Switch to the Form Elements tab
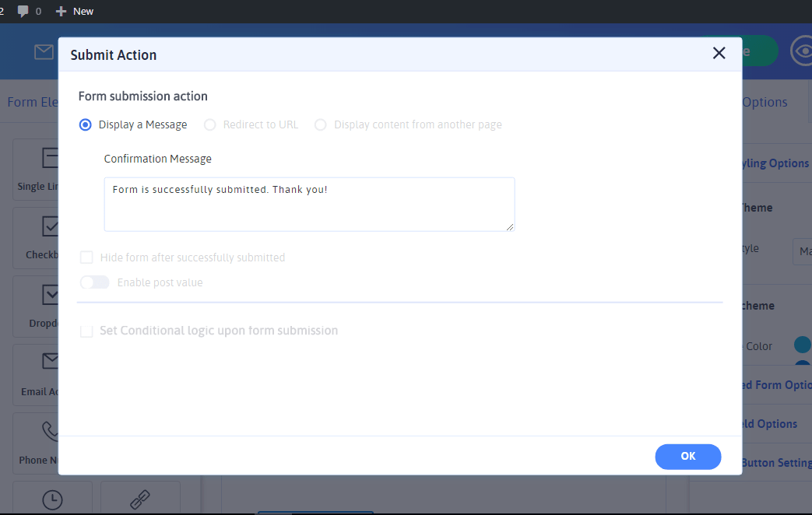 pyautogui.click(x=33, y=102)
